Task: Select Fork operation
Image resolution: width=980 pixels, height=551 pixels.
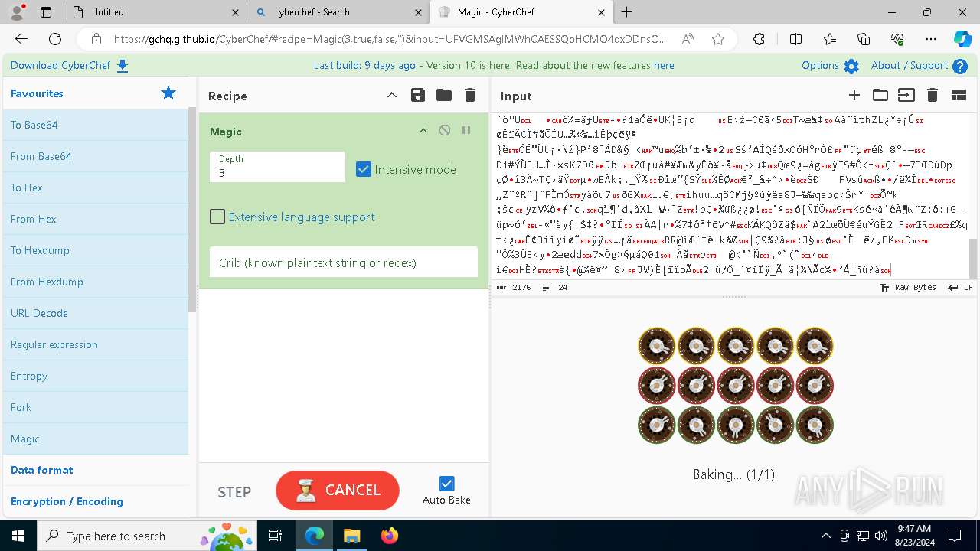Action: pyautogui.click(x=95, y=407)
